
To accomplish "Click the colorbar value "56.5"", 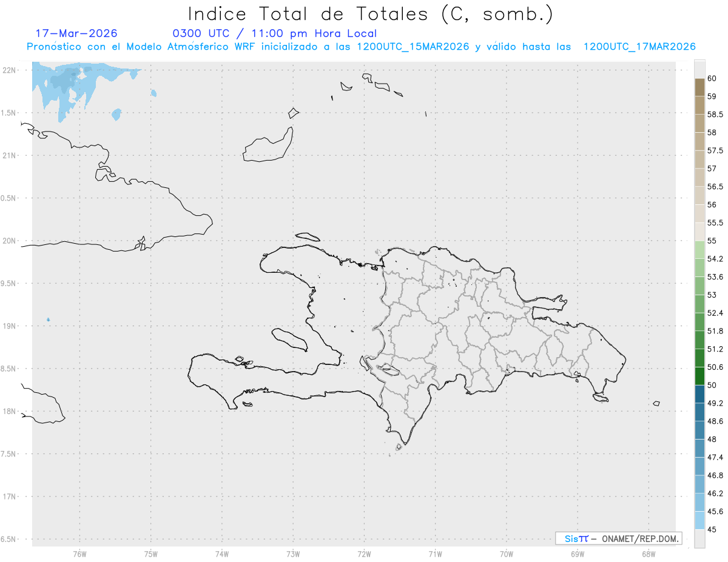I will coord(715,187).
